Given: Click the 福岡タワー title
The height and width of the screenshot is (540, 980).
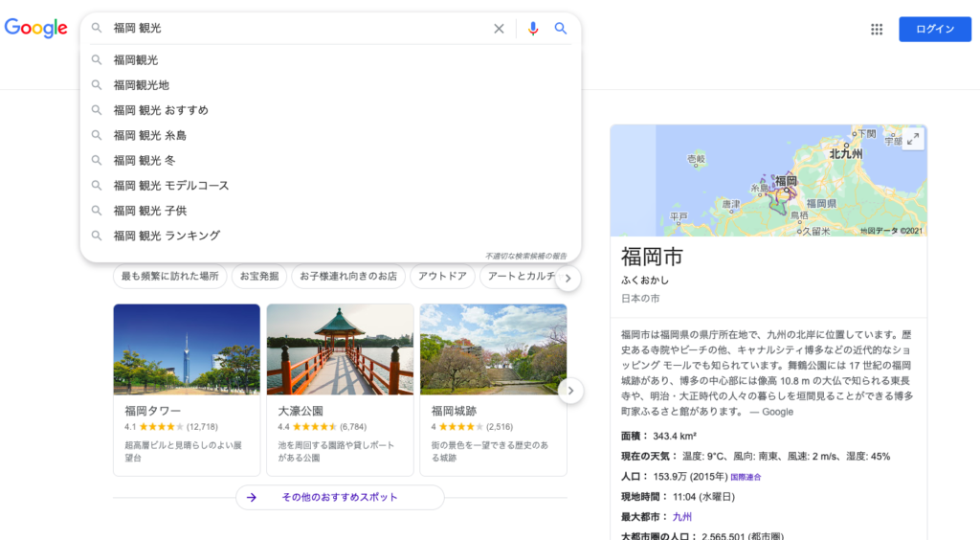Looking at the screenshot, I should coord(152,411).
